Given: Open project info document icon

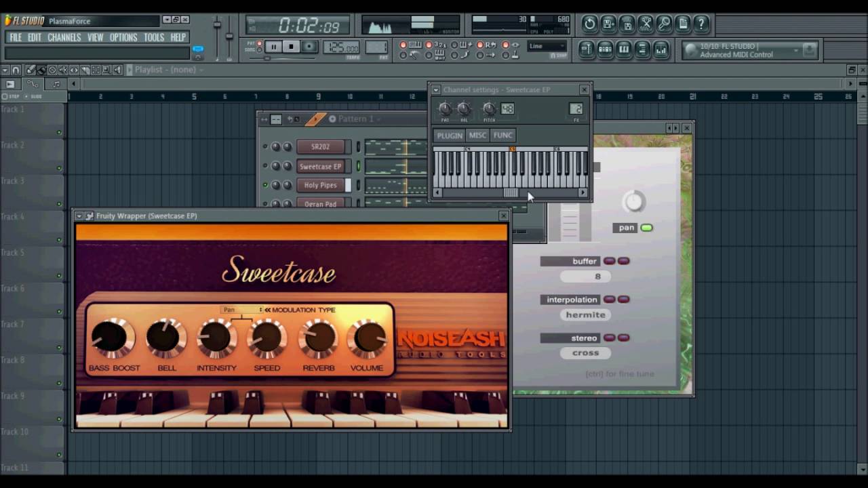Looking at the screenshot, I should click(682, 24).
